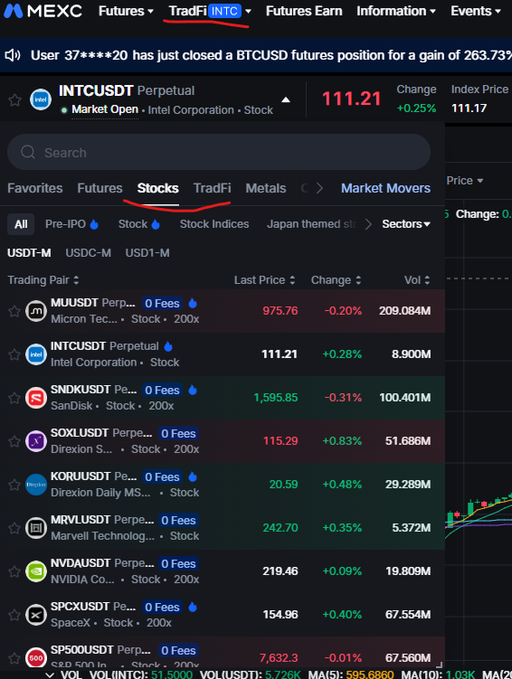Screen dimensions: 512x679
Task: Click the Intel logo in the pair header
Action: tap(41, 100)
